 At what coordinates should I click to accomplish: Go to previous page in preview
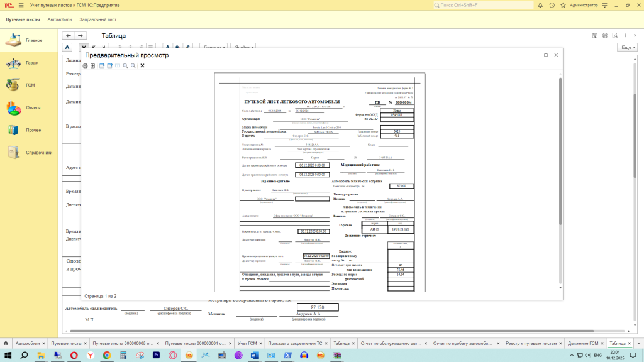pyautogui.click(x=109, y=65)
